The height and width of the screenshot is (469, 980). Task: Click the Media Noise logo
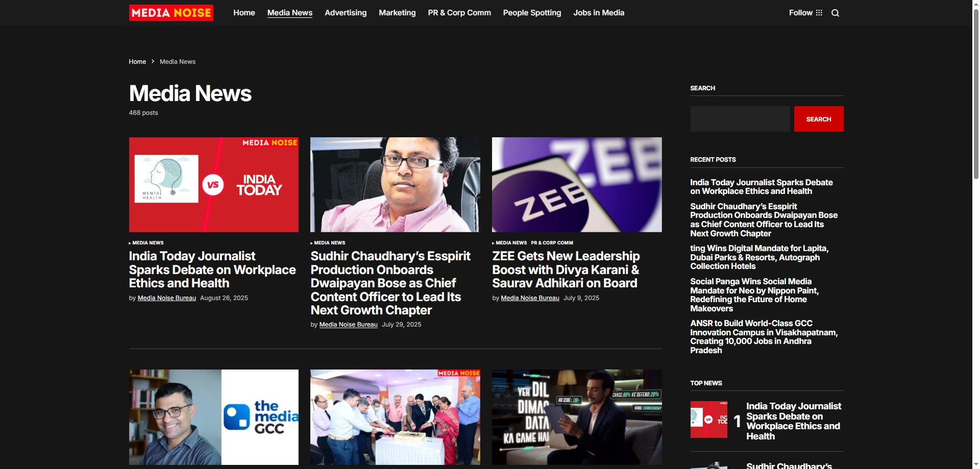(x=171, y=13)
